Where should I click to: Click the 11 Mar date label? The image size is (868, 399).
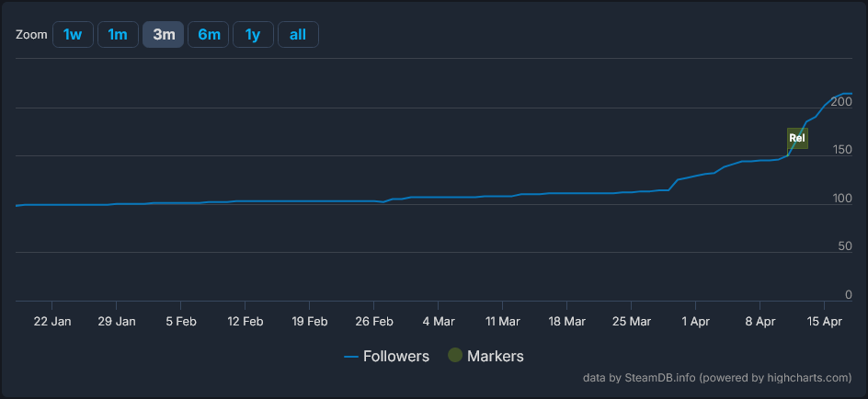coord(503,321)
